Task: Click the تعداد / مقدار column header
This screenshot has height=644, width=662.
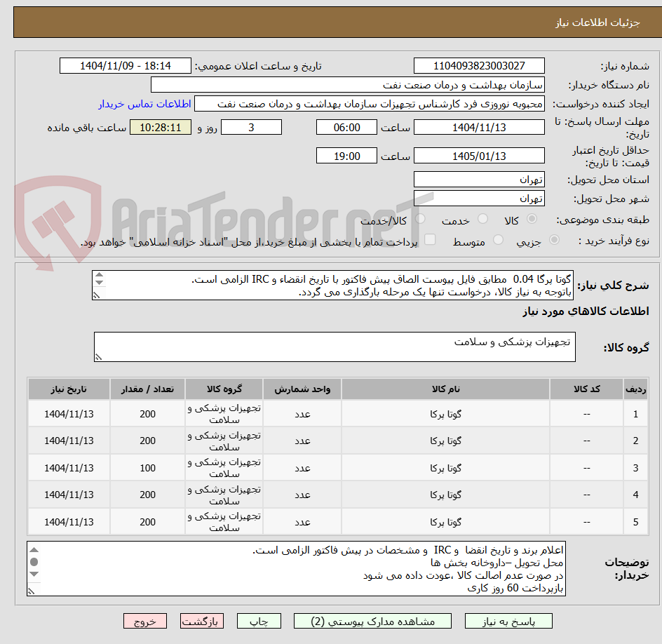Action: click(147, 389)
